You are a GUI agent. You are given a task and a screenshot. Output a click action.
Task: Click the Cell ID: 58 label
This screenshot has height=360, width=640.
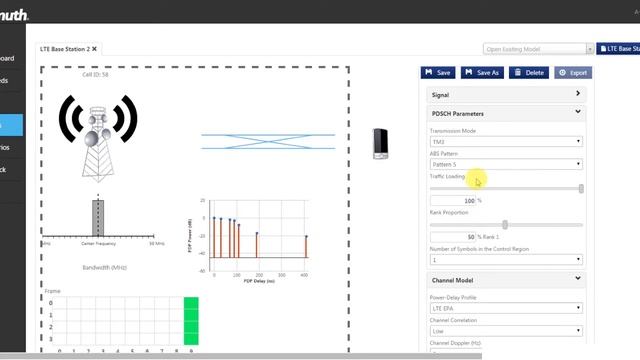pos(96,75)
